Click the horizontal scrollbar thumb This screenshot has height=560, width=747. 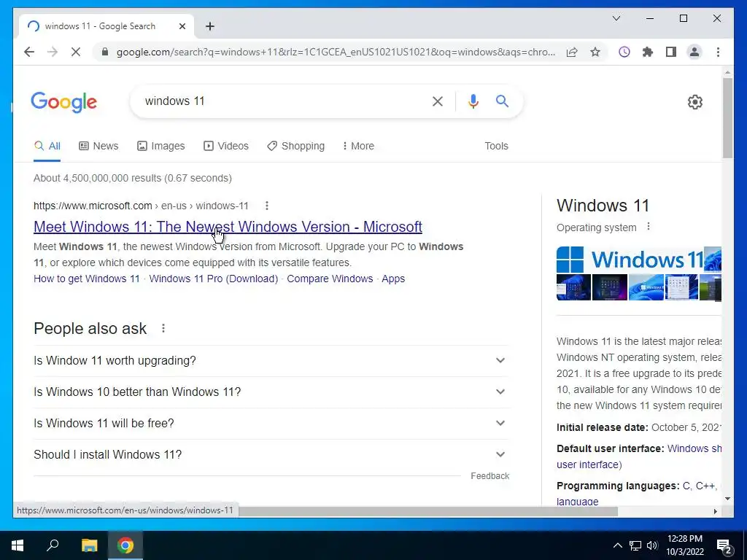click(428, 511)
